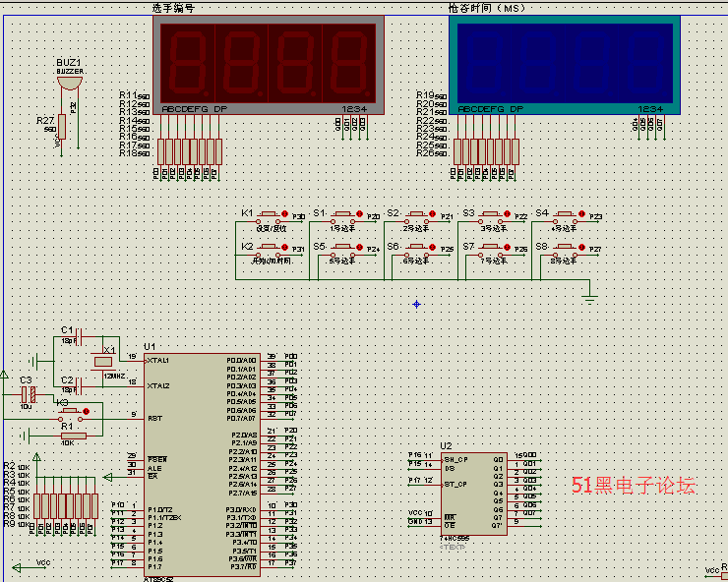728x582 pixels.
Task: Select the BUZ1 buzzer component symbol
Action: (x=70, y=84)
